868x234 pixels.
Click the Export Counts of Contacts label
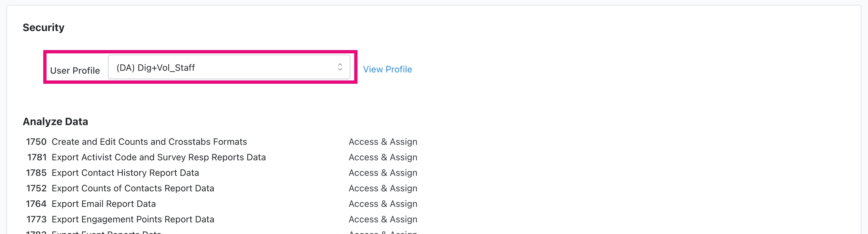click(x=133, y=188)
